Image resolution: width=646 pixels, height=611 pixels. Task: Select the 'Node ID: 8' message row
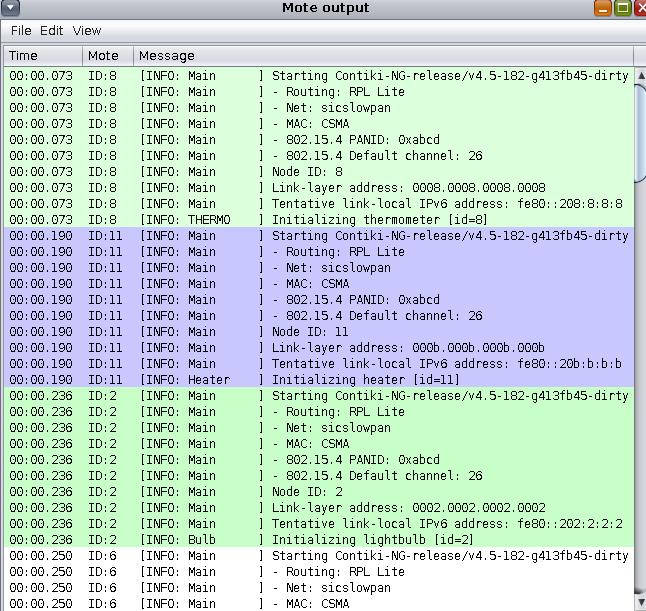click(x=318, y=172)
